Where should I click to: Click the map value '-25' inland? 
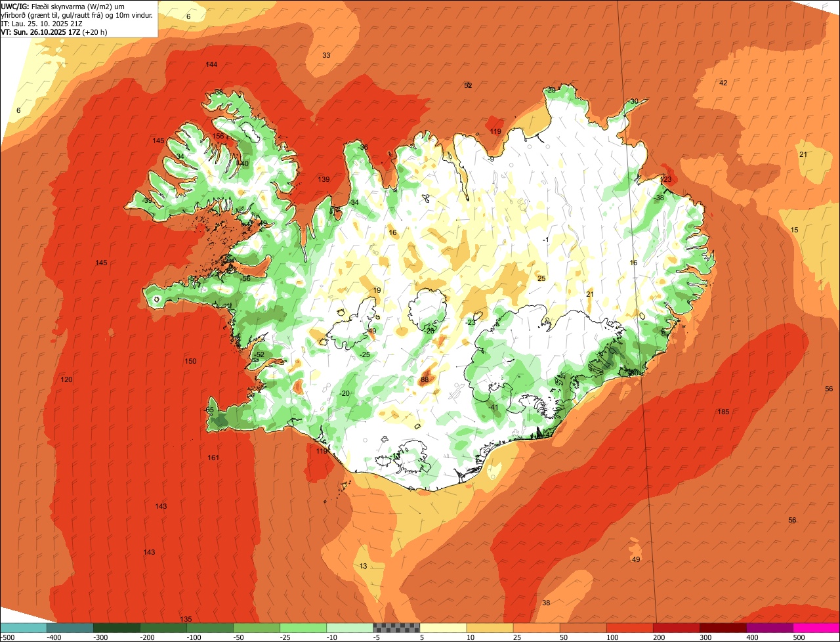pyautogui.click(x=365, y=354)
